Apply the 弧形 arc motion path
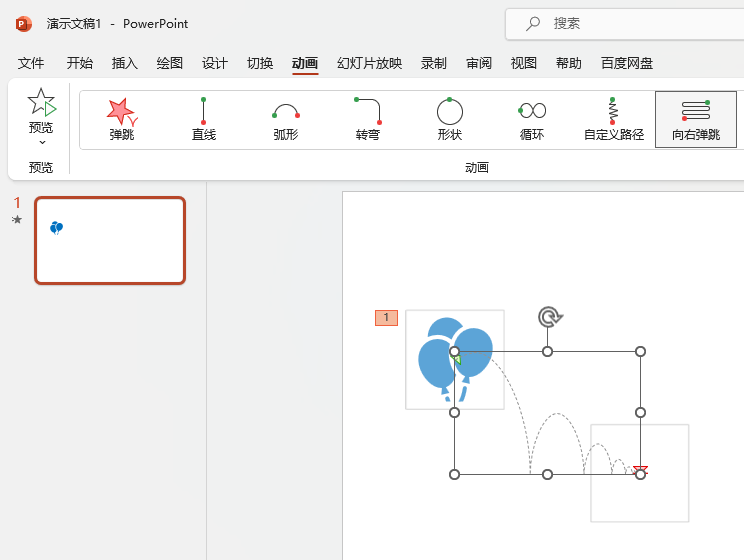The height and width of the screenshot is (560, 744). 286,120
